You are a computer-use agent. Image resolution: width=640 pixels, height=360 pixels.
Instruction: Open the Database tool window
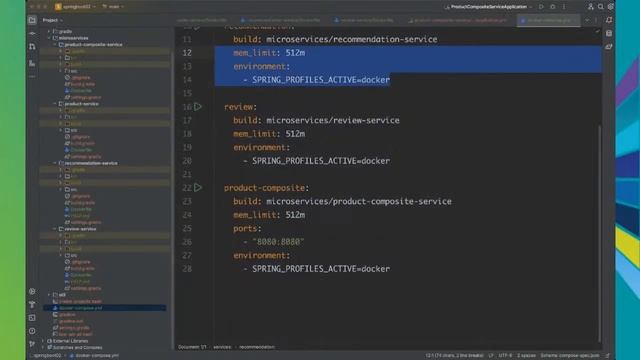609,33
